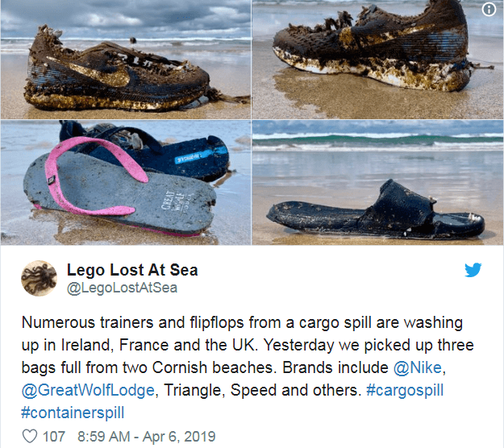Enlarge the top-left Nike trainer photo

pos(125,60)
